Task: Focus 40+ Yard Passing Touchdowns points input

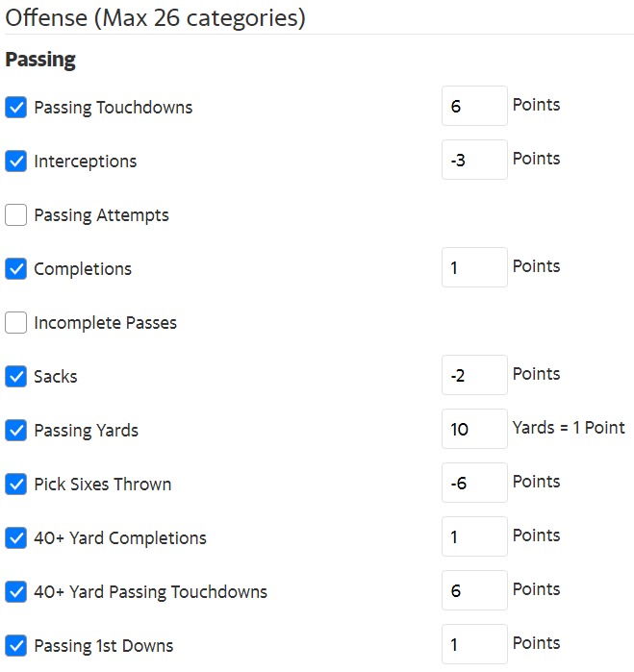Action: point(474,590)
